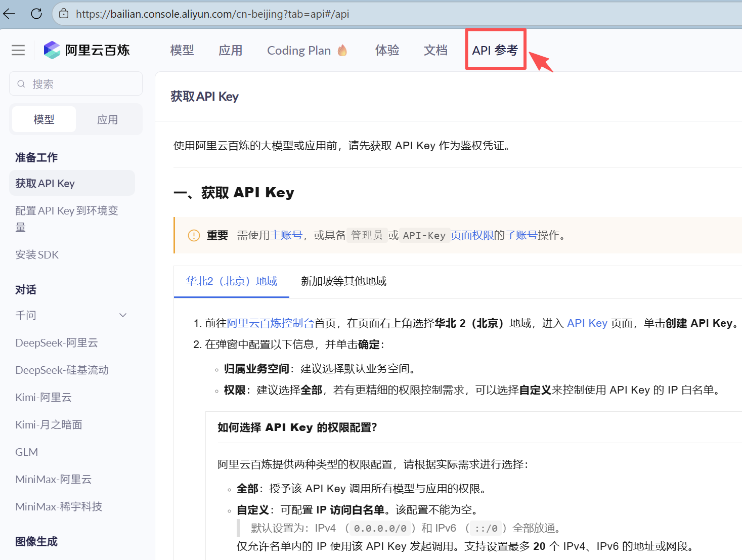Select the 应用 sidebar toggle tab
This screenshot has width=742, height=560.
tap(108, 119)
